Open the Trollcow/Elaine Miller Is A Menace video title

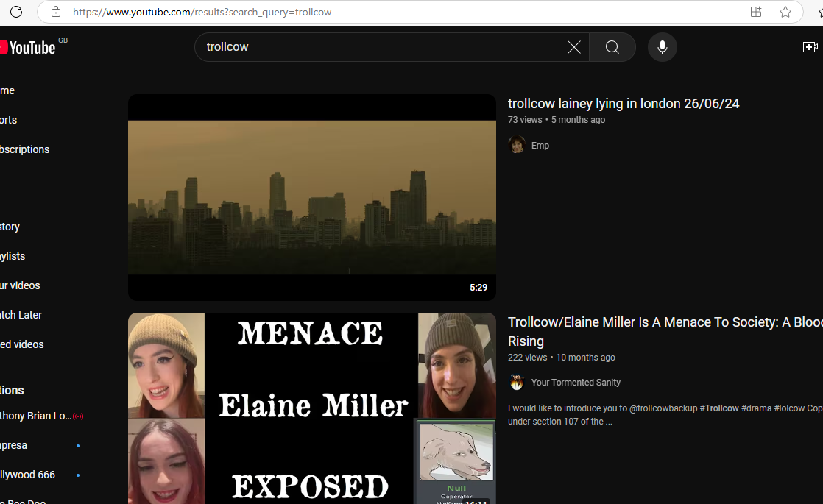[665, 331]
